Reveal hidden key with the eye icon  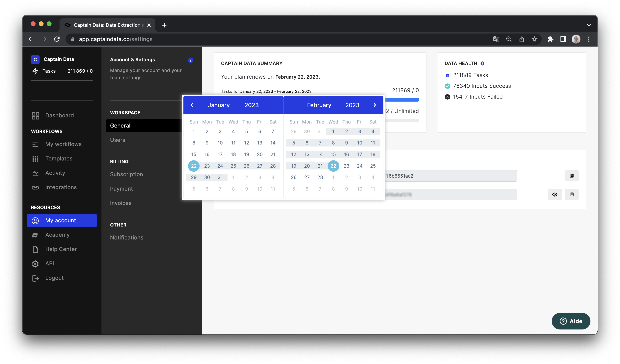point(554,194)
